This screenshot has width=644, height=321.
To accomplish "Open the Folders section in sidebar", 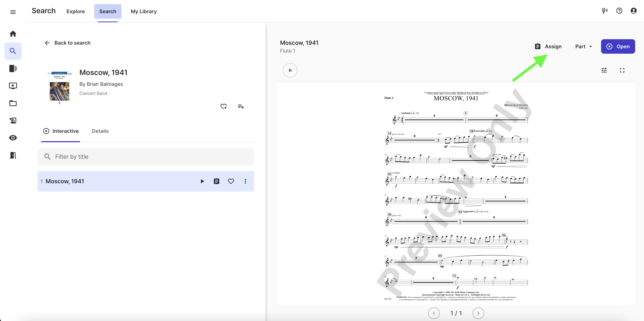I will click(13, 103).
